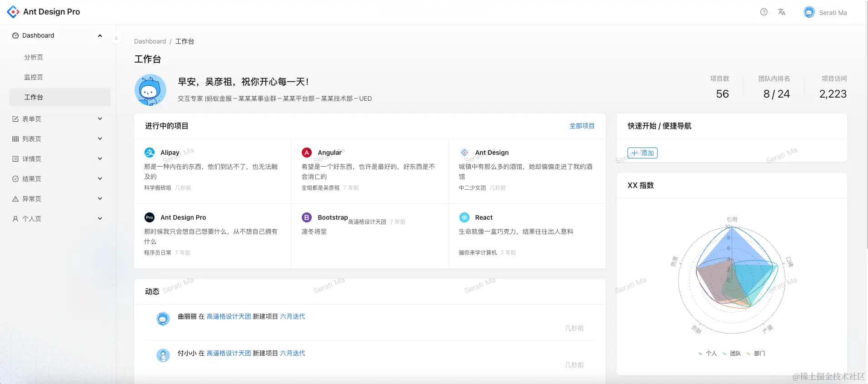Toggle the 团队 radar legend item
The height and width of the screenshot is (384, 868).
click(x=732, y=354)
